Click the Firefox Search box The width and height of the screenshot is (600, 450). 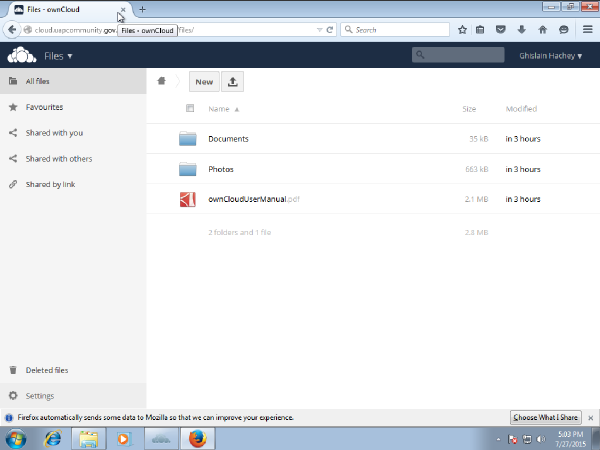pos(395,29)
